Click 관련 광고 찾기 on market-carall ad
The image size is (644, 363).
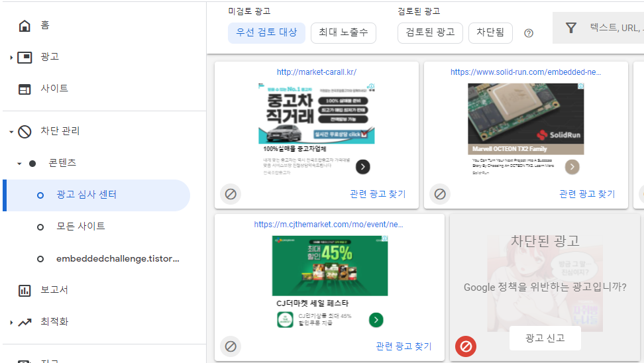pyautogui.click(x=378, y=194)
